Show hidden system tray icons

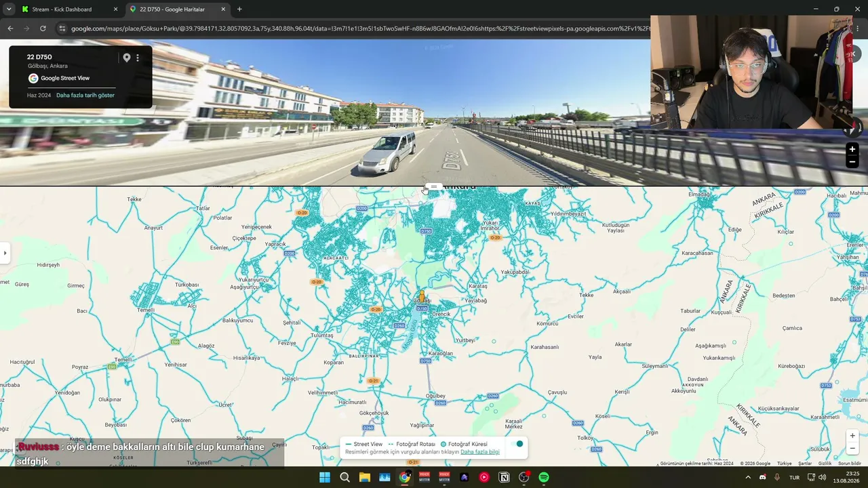pyautogui.click(x=748, y=477)
